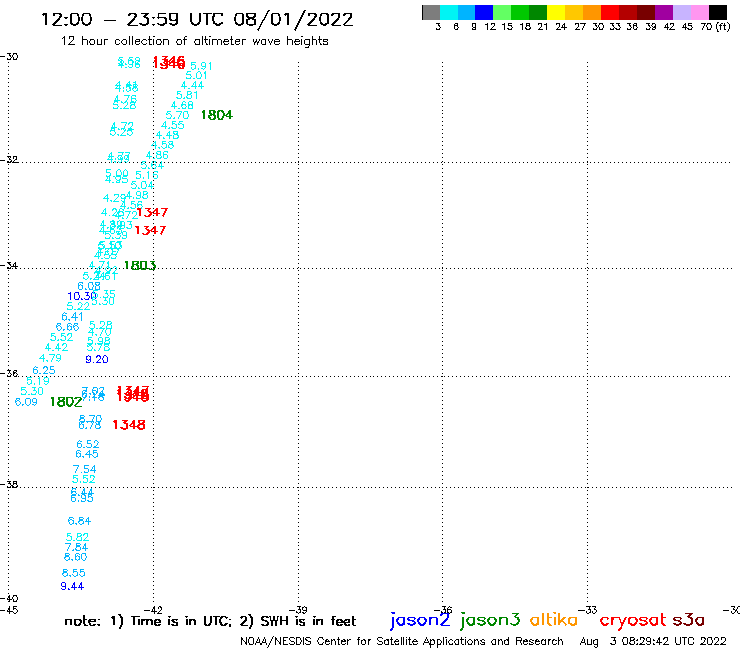Image resolution: width=740 pixels, height=650 pixels.
Task: Click the NOAA/NESDIS credit line
Action: (402, 642)
